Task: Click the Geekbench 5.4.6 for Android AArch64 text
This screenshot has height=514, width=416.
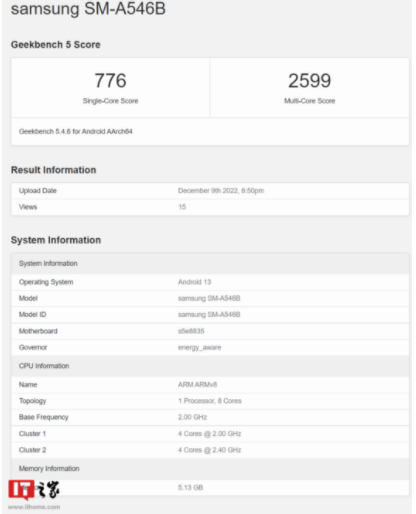Action: coord(76,131)
